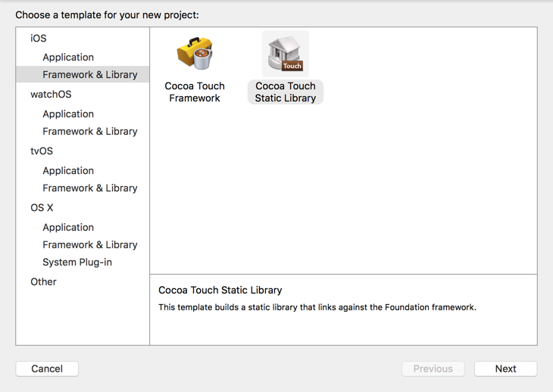
Task: Click the Cancel button
Action: pyautogui.click(x=47, y=369)
